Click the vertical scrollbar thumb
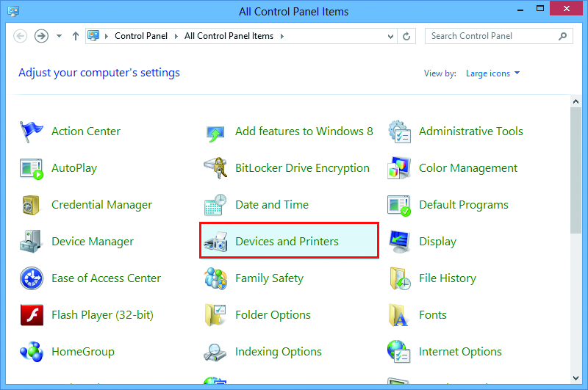 [576, 170]
